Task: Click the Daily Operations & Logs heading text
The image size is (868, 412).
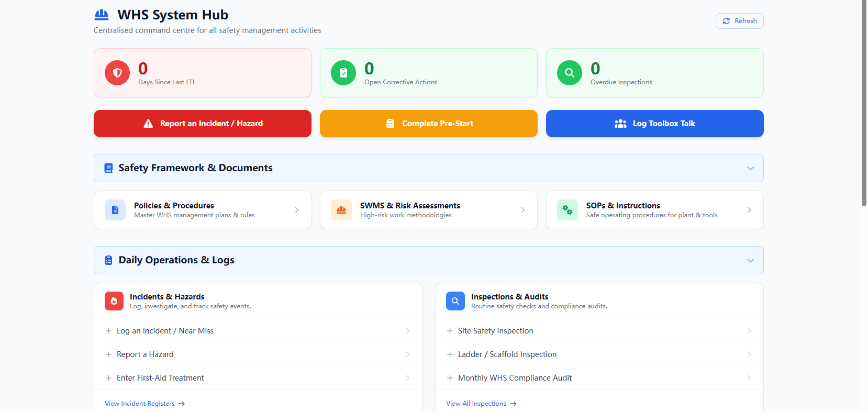Action: [176, 260]
